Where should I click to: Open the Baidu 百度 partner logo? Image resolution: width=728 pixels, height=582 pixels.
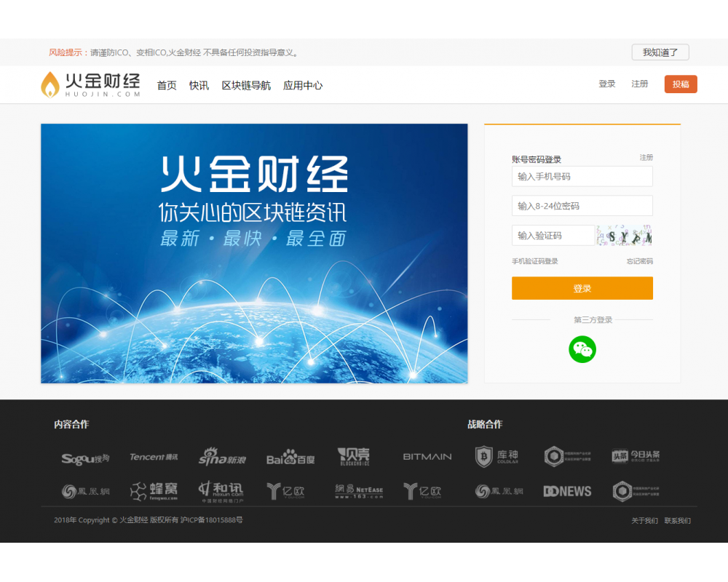click(290, 458)
